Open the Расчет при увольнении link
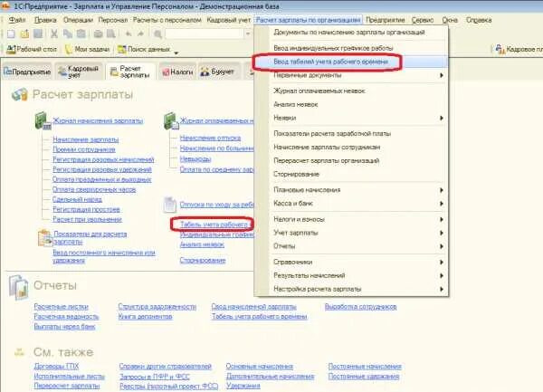 tap(87, 220)
